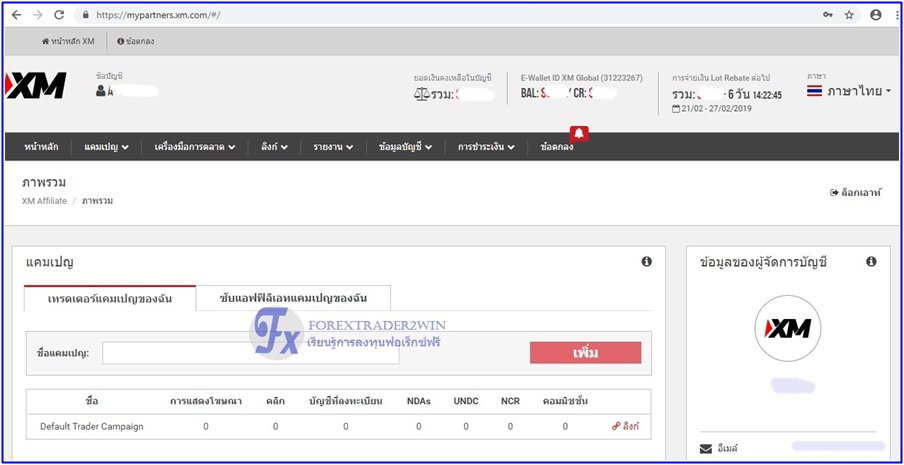The height and width of the screenshot is (465, 904).
Task: Reload the page with refresh icon
Action: (59, 15)
